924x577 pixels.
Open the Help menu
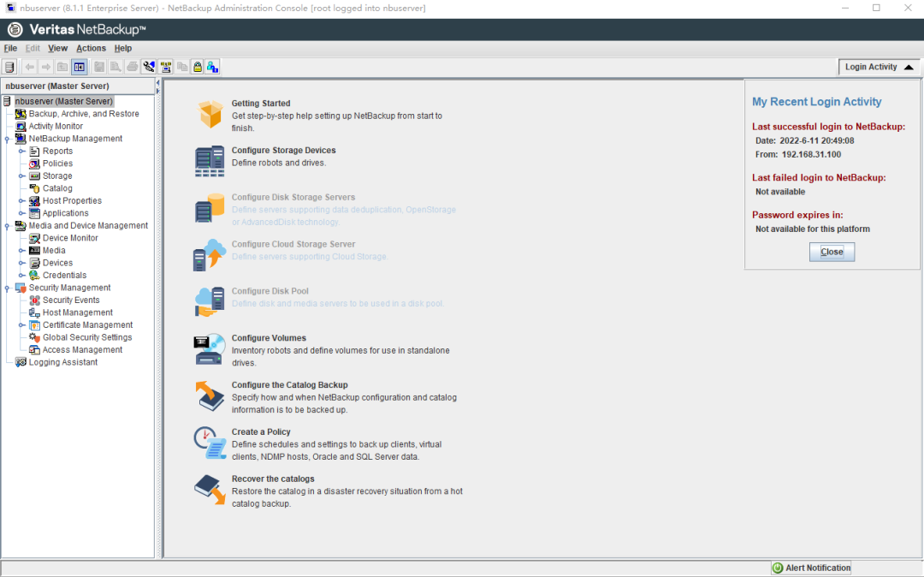123,48
